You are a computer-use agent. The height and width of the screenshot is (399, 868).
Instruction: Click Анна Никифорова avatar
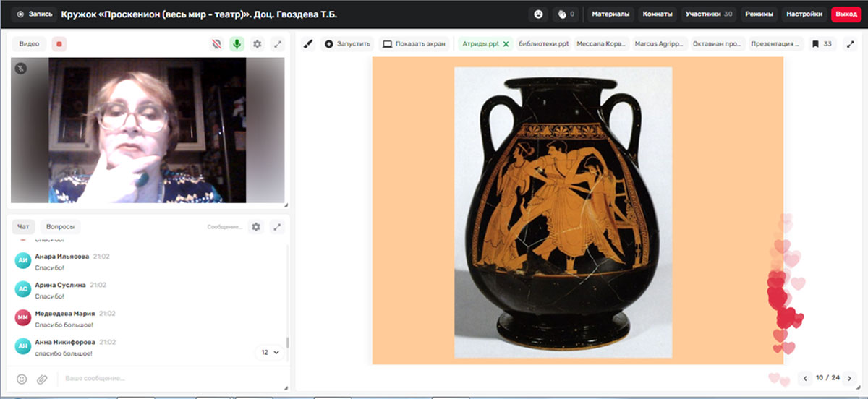(x=23, y=346)
